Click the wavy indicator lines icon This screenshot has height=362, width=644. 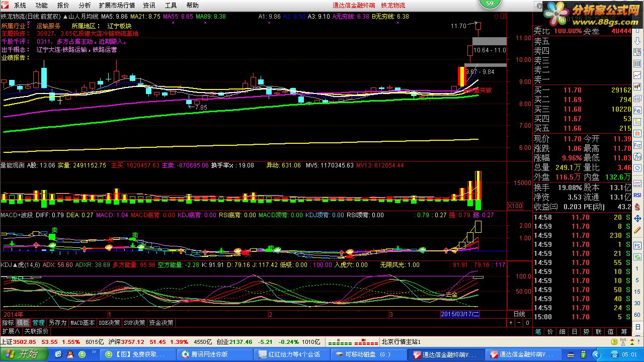click(x=637, y=183)
